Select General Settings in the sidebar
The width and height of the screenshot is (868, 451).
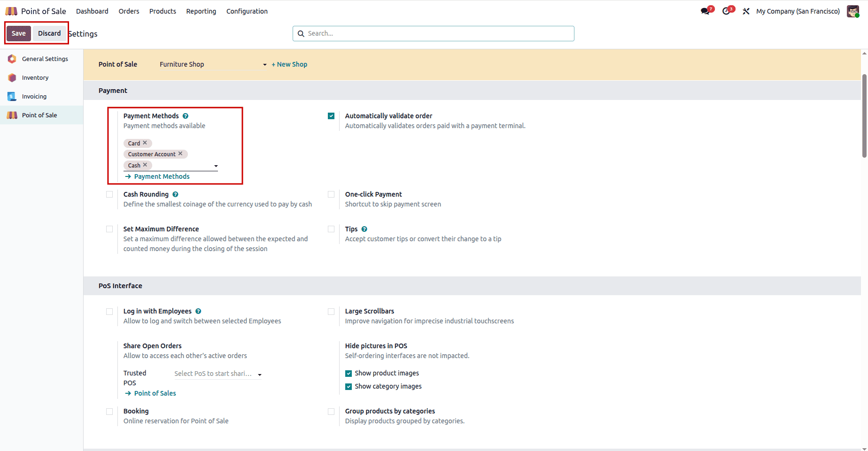pyautogui.click(x=41, y=59)
